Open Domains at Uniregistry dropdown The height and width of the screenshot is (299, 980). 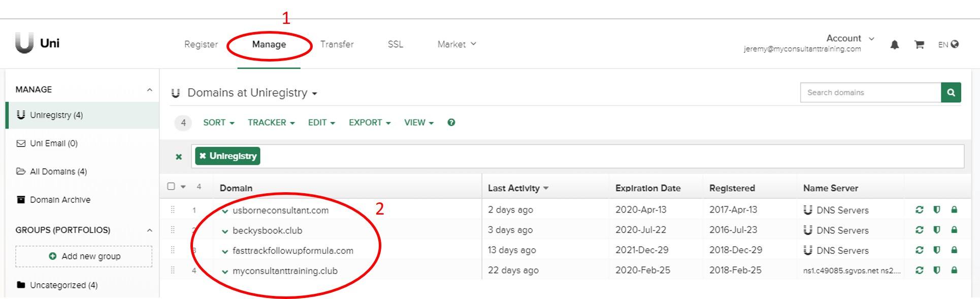[x=252, y=93]
